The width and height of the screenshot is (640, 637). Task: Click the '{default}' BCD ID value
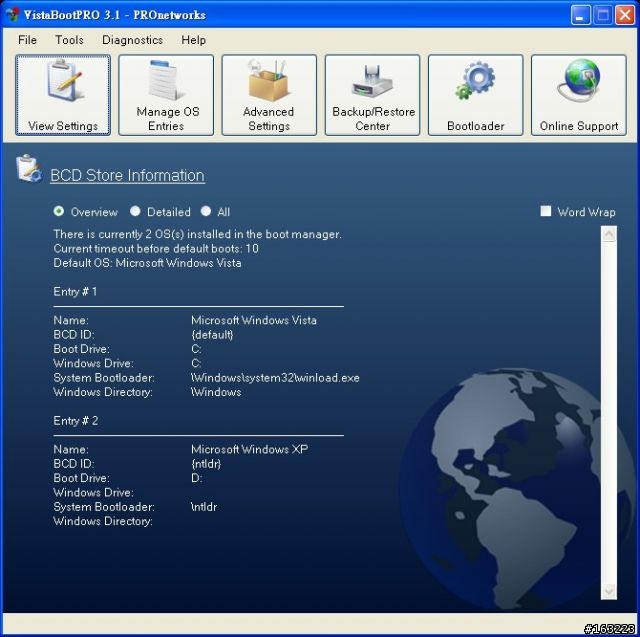pyautogui.click(x=212, y=335)
